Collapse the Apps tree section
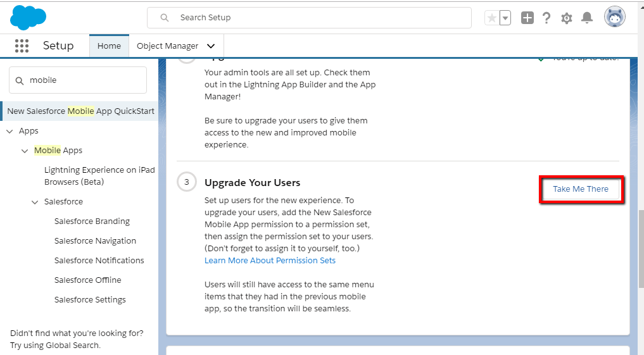 (x=9, y=131)
